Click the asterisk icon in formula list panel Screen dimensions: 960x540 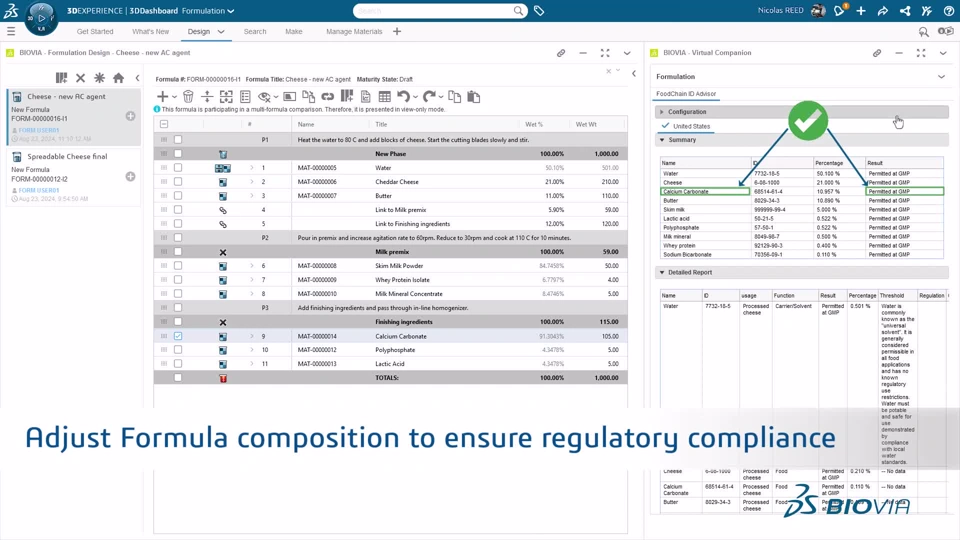[x=99, y=78]
